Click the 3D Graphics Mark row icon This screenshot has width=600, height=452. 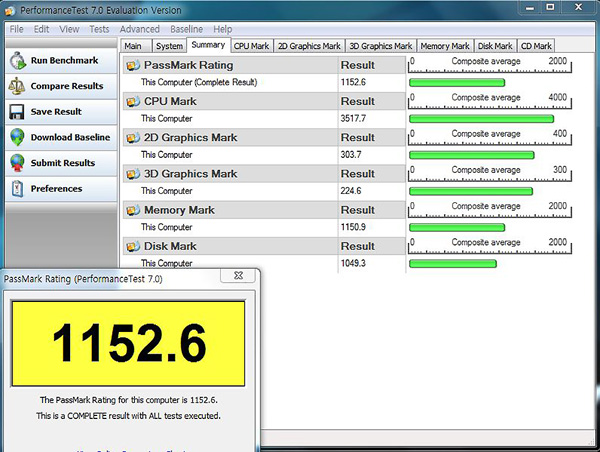(133, 174)
